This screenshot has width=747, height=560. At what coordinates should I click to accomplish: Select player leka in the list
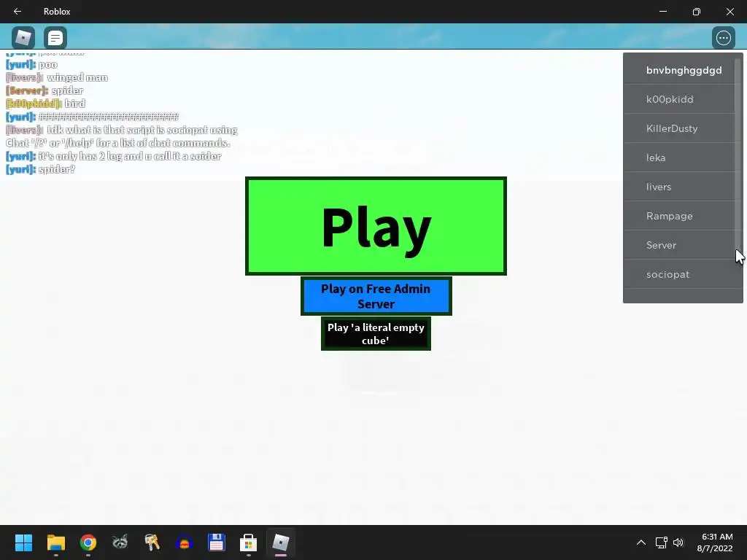[679, 157]
